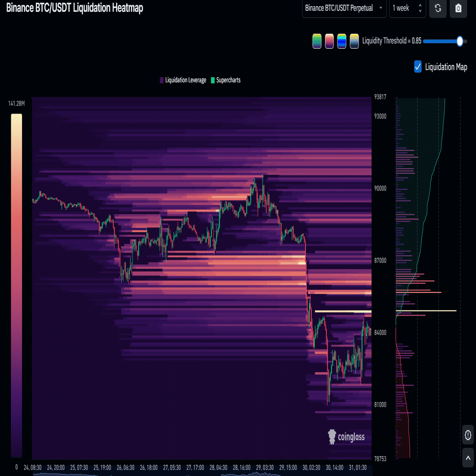The width and height of the screenshot is (476, 476).
Task: Click the 90000 price axis label
Action: pyautogui.click(x=380, y=189)
